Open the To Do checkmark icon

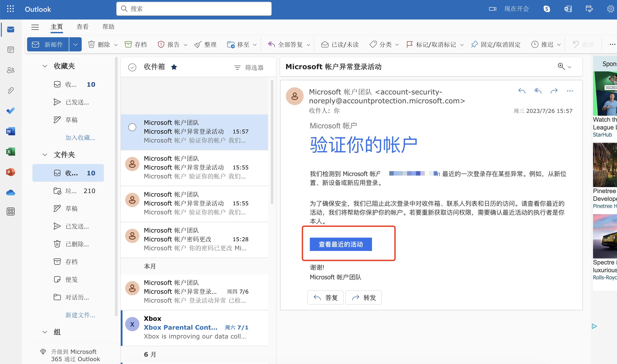pyautogui.click(x=11, y=111)
